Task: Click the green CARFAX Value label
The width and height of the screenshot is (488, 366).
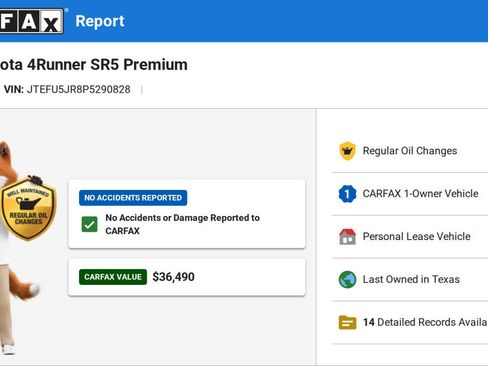Action: pyautogui.click(x=113, y=277)
